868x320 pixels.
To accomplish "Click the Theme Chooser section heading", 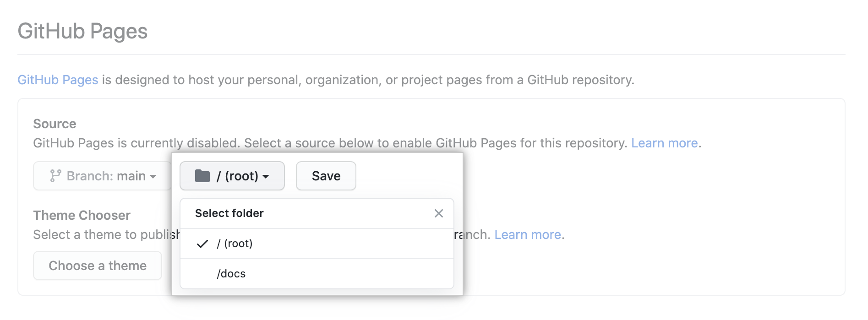I will point(82,215).
